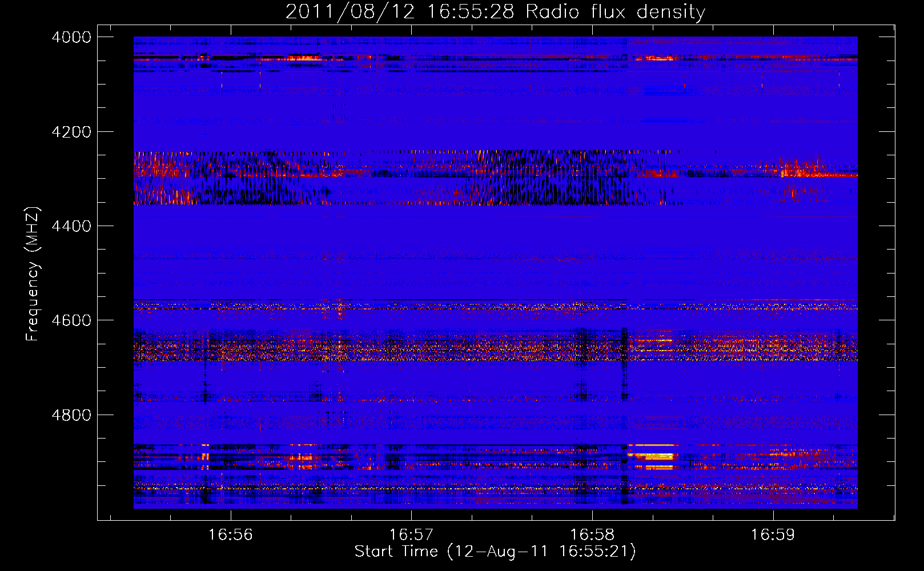This screenshot has height=571, width=924.
Task: Click the 'Frequency (MHZ)' axis title
Action: click(33, 274)
